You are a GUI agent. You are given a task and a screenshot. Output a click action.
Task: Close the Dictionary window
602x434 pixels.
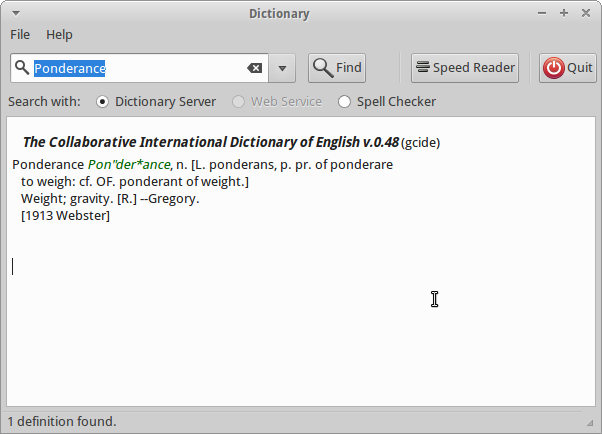click(x=585, y=13)
